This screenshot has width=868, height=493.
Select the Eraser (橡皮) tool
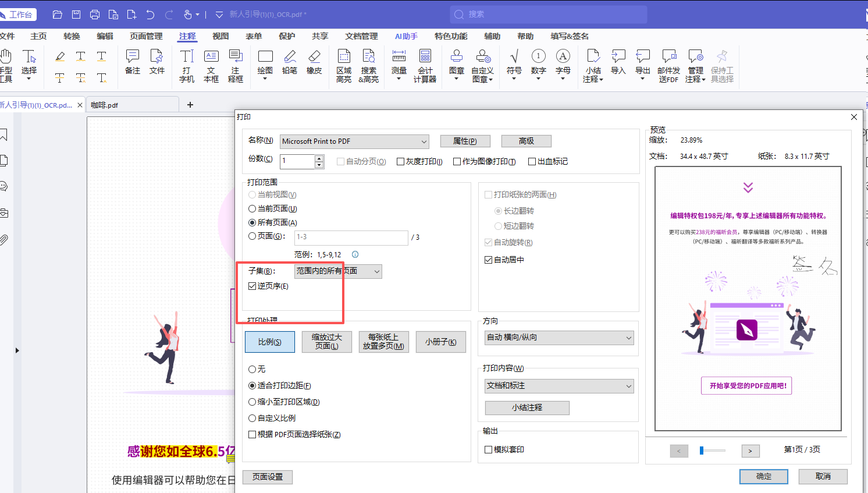pos(314,62)
